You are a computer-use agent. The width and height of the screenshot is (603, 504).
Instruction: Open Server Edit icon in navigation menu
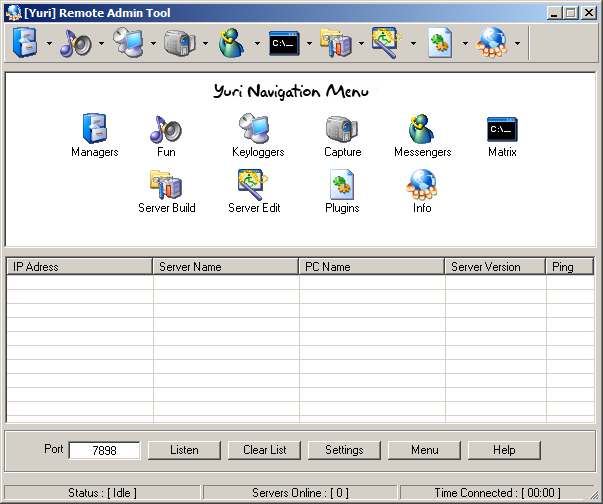click(x=253, y=185)
